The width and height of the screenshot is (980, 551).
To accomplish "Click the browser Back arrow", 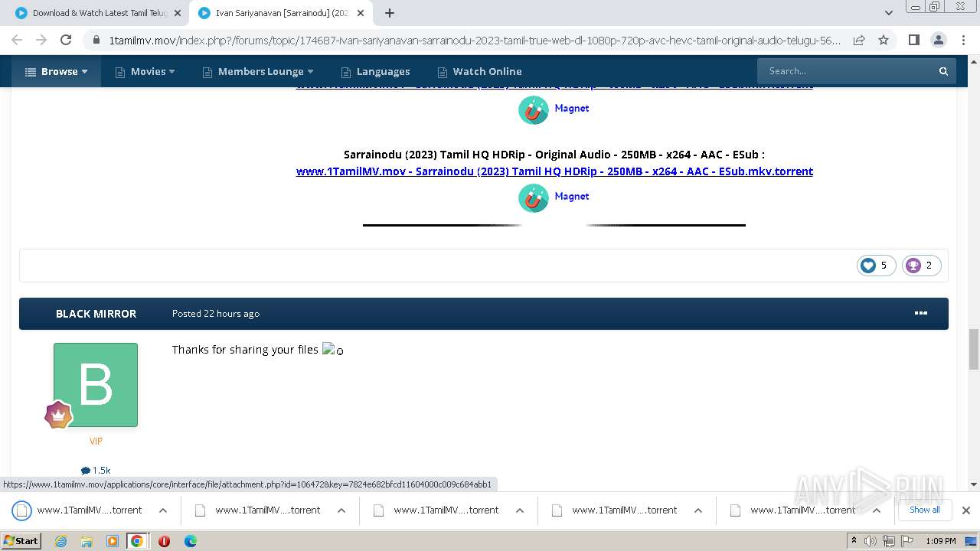I will point(17,40).
